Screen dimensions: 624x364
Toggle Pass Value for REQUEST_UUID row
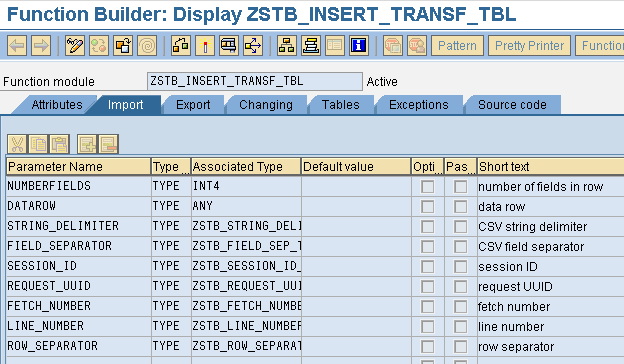click(460, 286)
